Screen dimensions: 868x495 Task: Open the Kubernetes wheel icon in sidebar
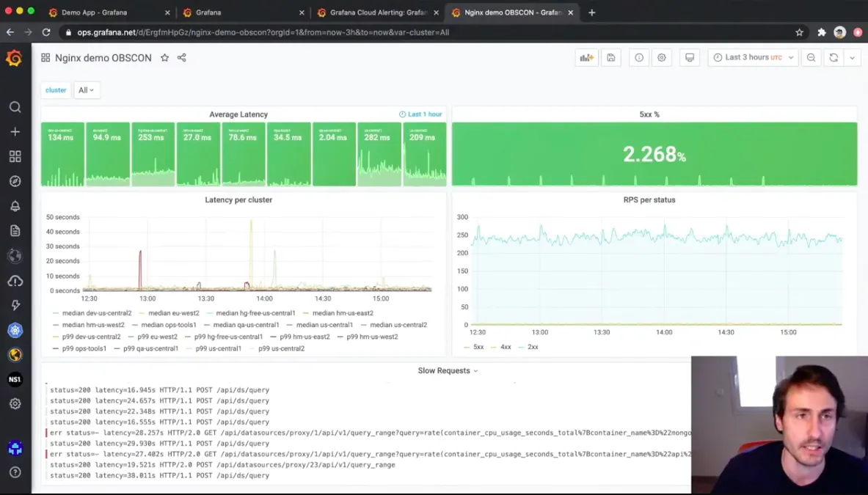[x=15, y=330]
